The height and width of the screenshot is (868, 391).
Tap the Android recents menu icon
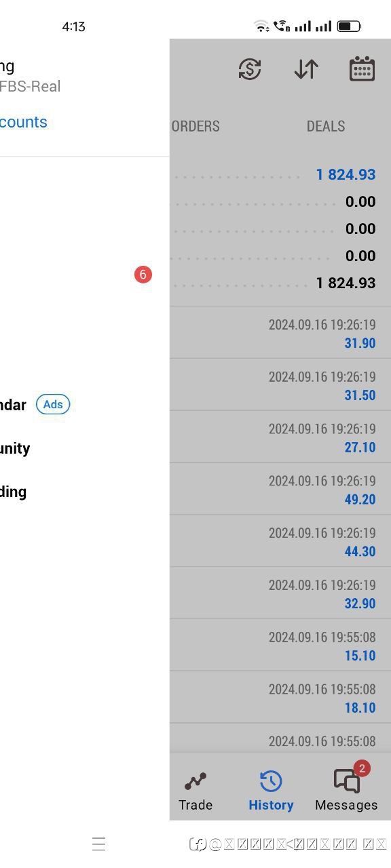(x=98, y=844)
